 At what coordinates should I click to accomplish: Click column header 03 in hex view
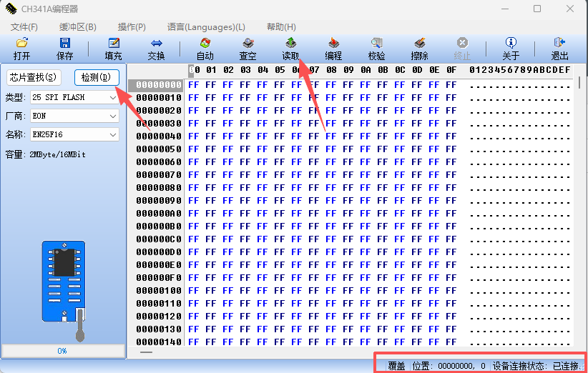(245, 70)
